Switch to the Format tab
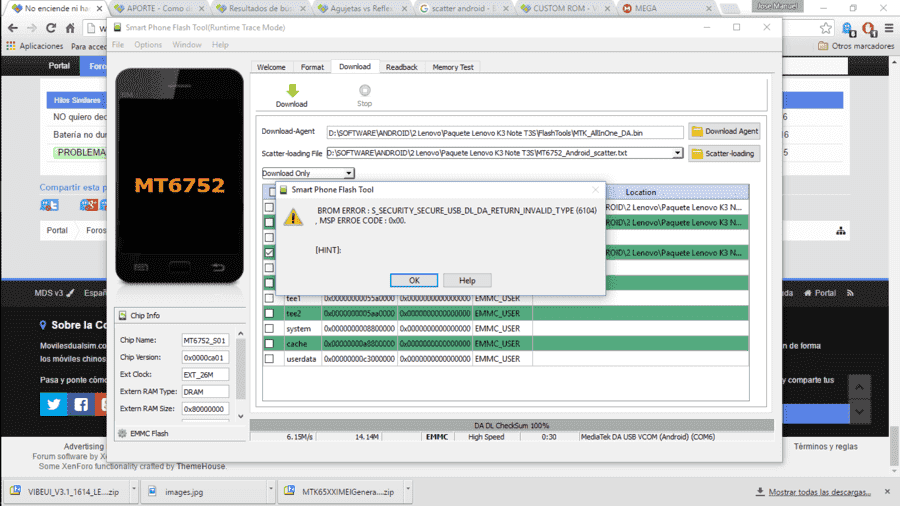The image size is (900, 506). click(x=312, y=67)
